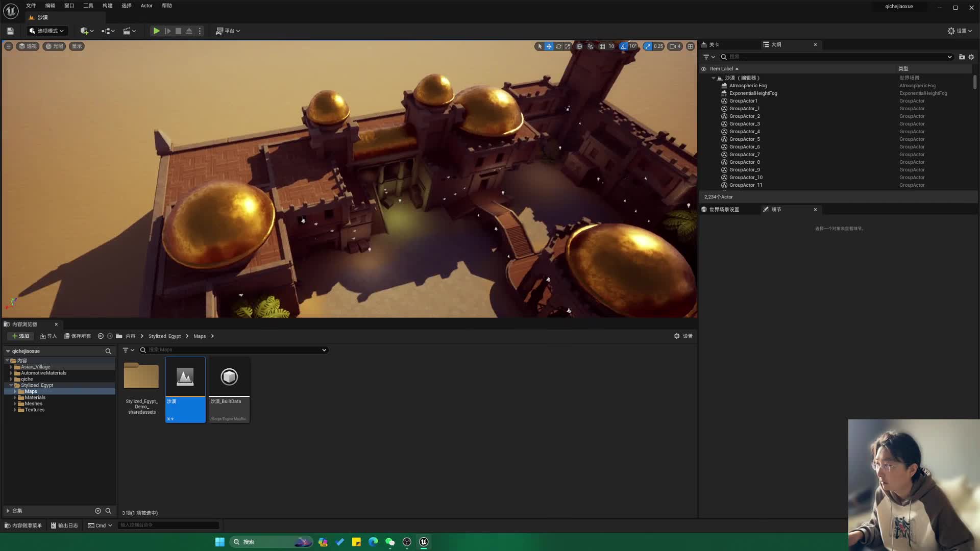The image size is (980, 551).
Task: Start play in editor with green play button
Action: (x=157, y=31)
